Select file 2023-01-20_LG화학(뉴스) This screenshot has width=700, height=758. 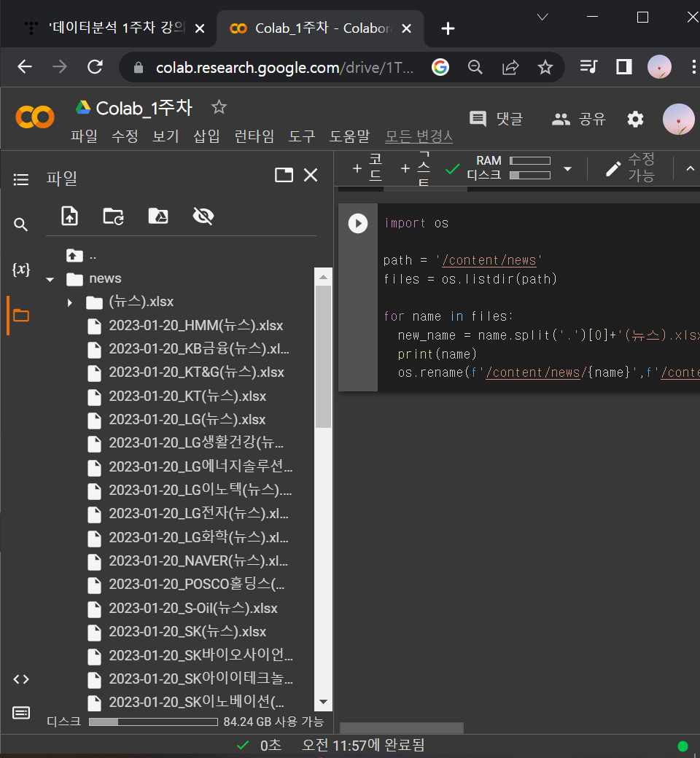[198, 537]
